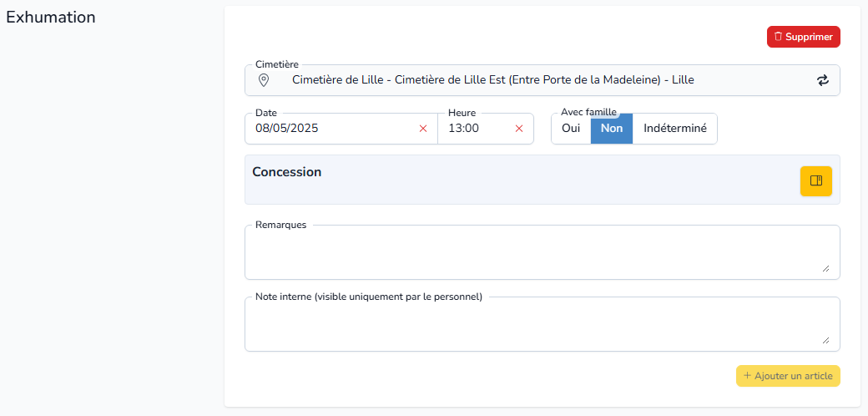Click the location pin icon in Cimetière

pos(264,80)
